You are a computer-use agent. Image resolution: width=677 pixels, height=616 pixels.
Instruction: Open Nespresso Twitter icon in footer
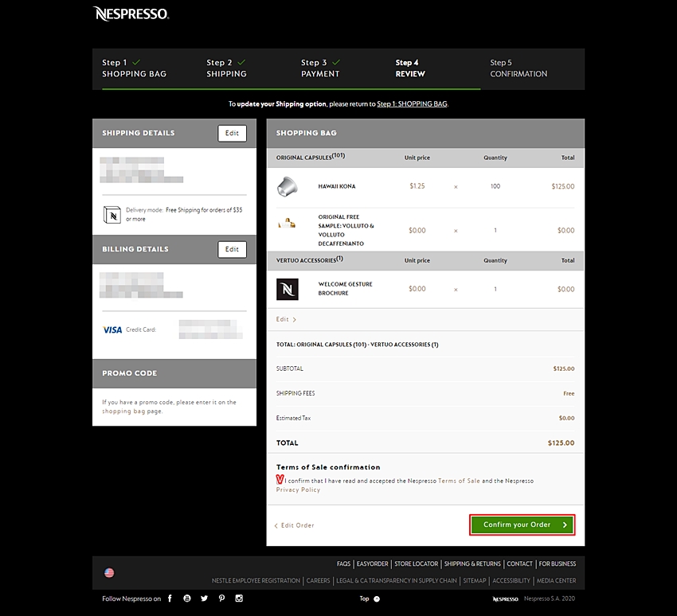204,598
